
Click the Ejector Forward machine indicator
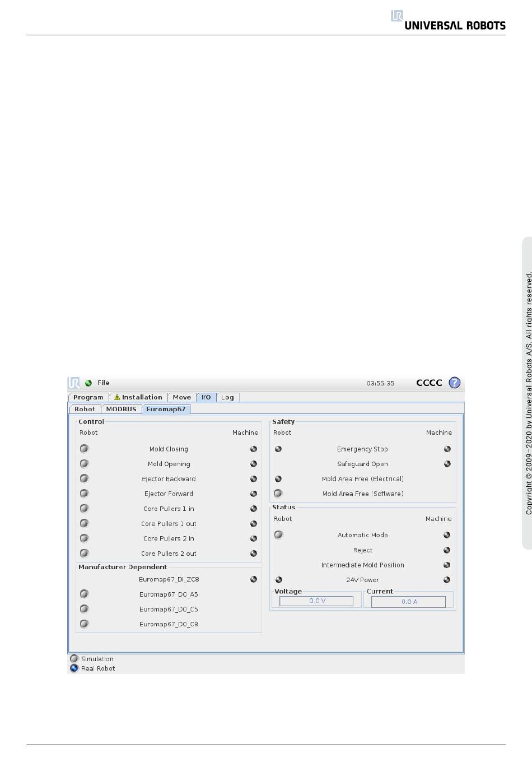click(x=254, y=494)
